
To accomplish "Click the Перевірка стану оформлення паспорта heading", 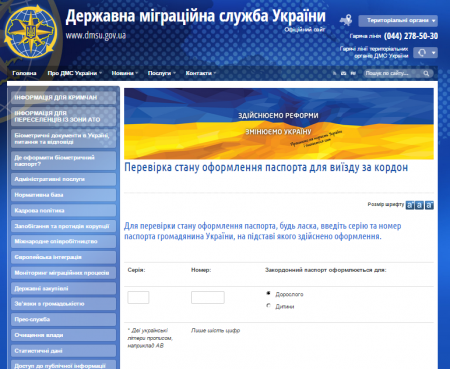I will coord(266,167).
